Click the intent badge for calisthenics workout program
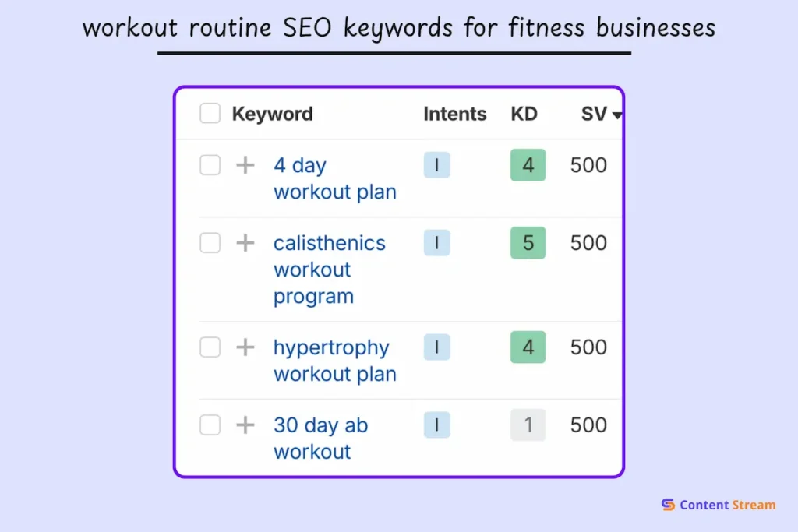 (436, 243)
